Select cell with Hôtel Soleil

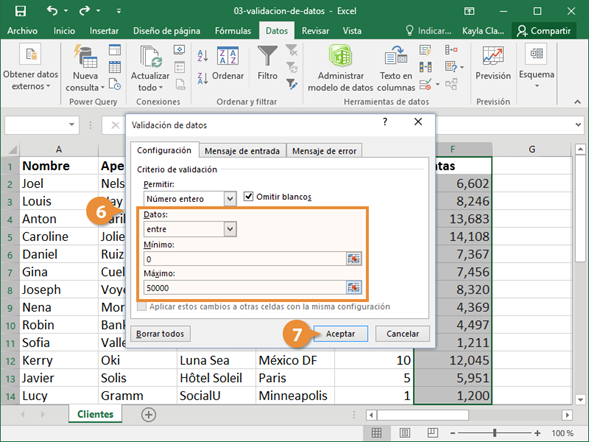[216, 378]
